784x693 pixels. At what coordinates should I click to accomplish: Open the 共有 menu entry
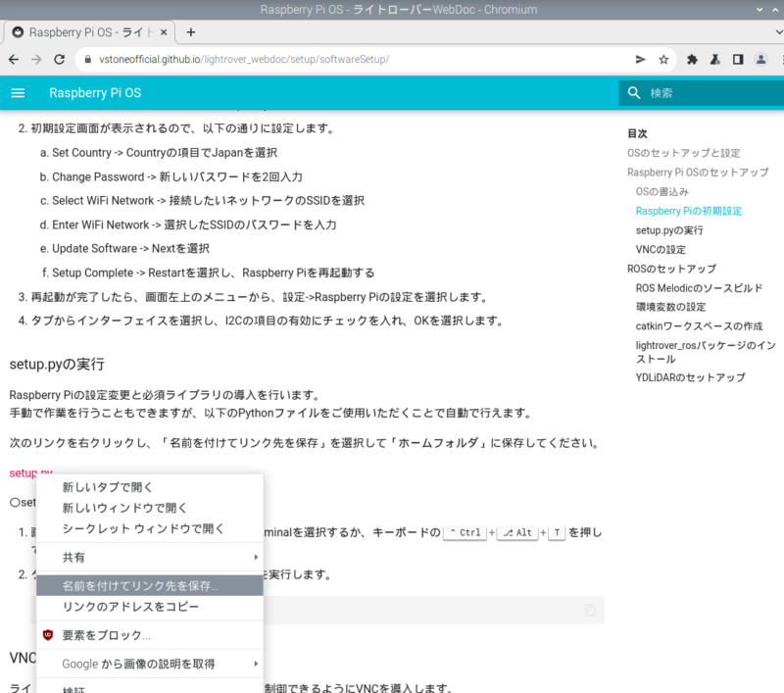[x=150, y=557]
